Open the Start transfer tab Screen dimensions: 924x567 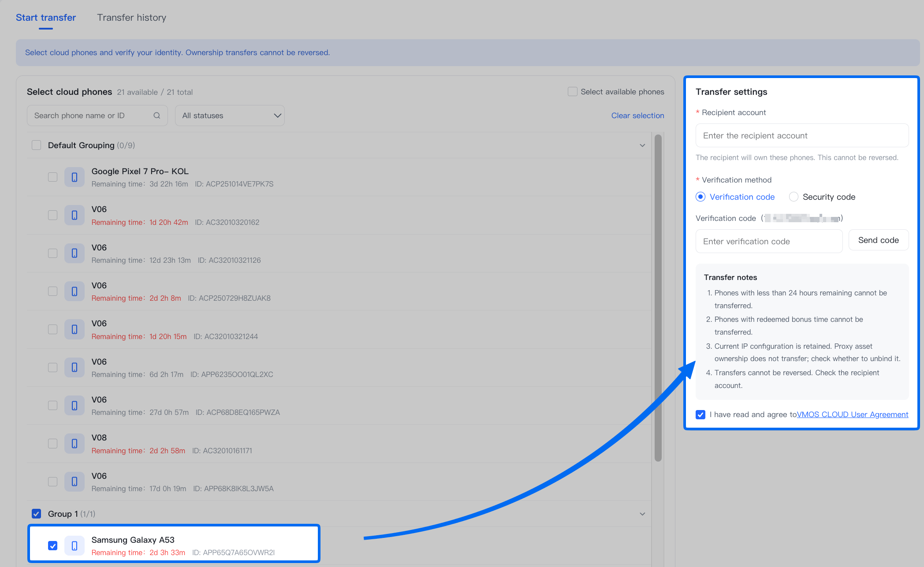coord(46,18)
